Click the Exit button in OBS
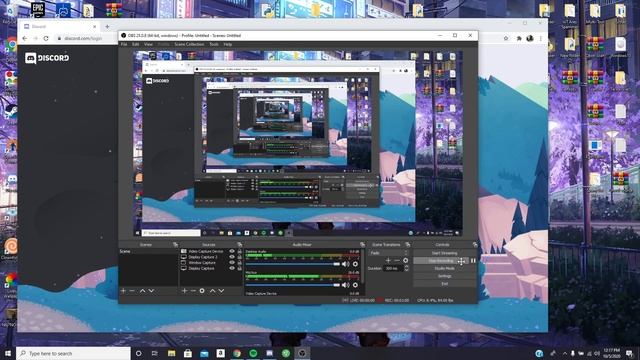 444,284
